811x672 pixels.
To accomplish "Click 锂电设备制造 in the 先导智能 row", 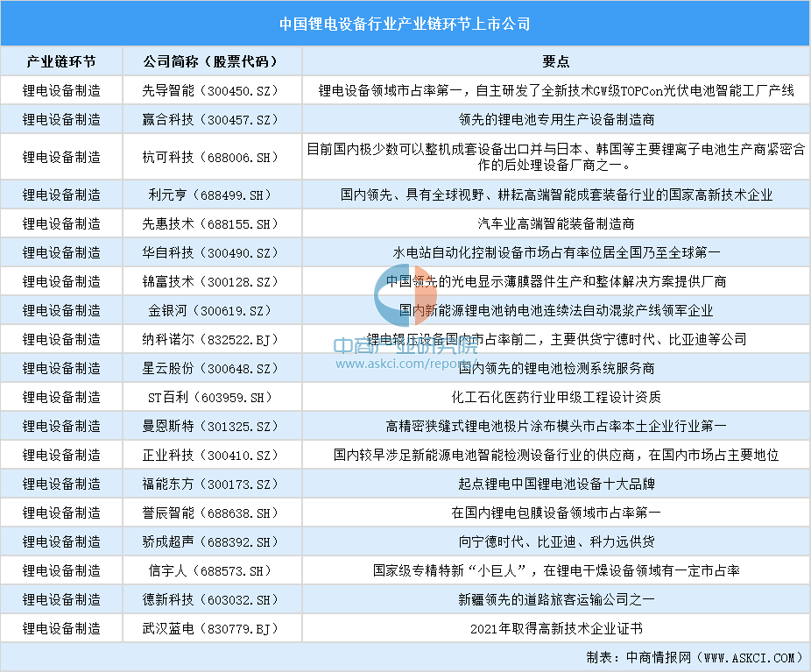I will point(61,90).
